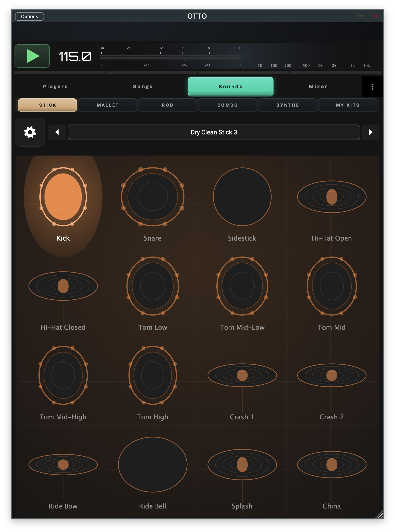The image size is (395, 532).
Task: Click the Ride Bell label text
Action: point(152,506)
